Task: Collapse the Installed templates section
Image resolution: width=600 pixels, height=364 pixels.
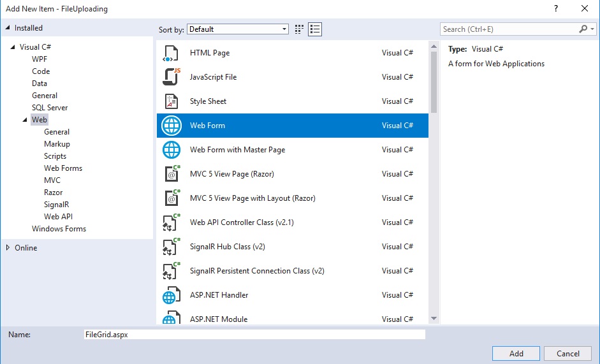Action: point(8,28)
